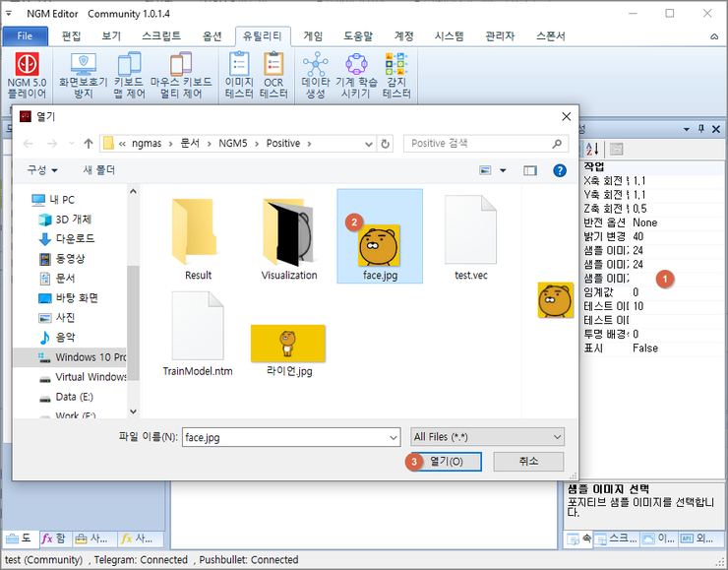
Task: Open the All Files (*.*) filter dropdown
Action: pos(487,437)
